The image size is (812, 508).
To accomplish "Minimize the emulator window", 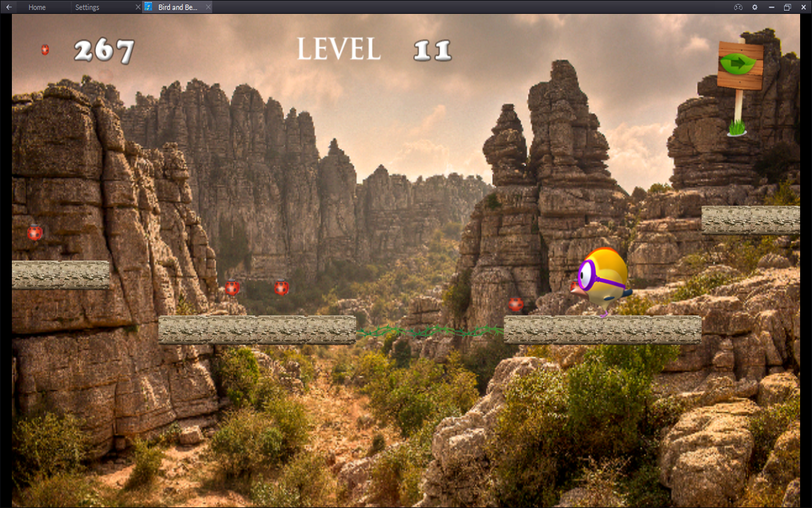I will click(771, 7).
